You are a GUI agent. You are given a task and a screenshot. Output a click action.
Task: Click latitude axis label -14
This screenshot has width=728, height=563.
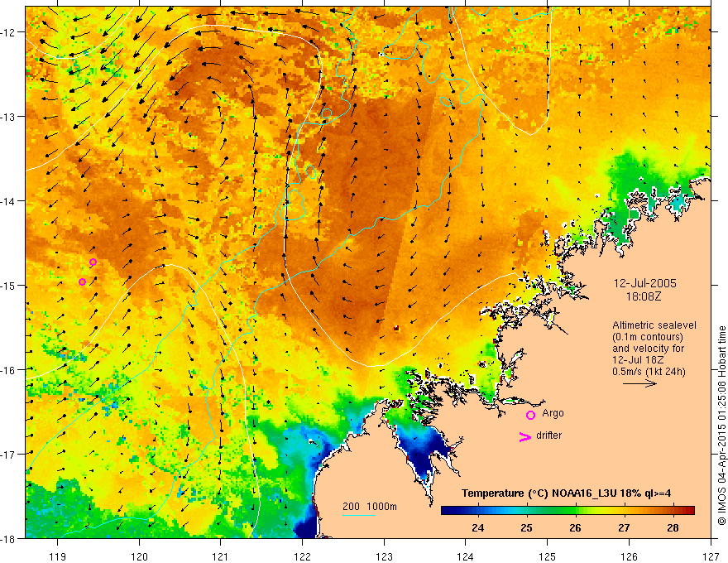click(8, 201)
